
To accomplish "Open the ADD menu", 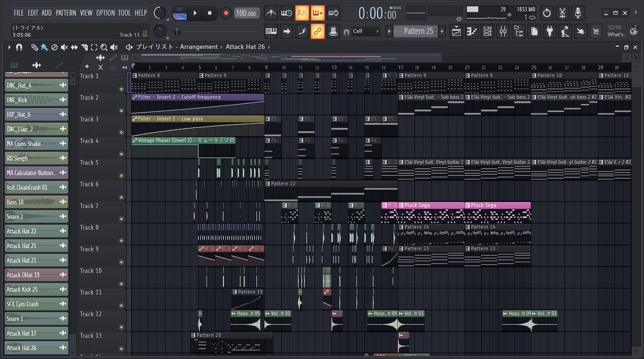I will click(x=46, y=13).
